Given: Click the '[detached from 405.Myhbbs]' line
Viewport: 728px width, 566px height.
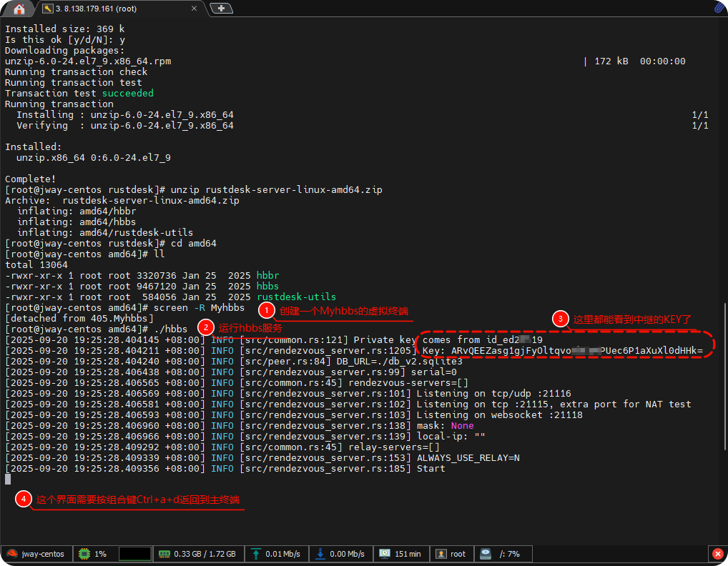Looking at the screenshot, I should pos(79,318).
